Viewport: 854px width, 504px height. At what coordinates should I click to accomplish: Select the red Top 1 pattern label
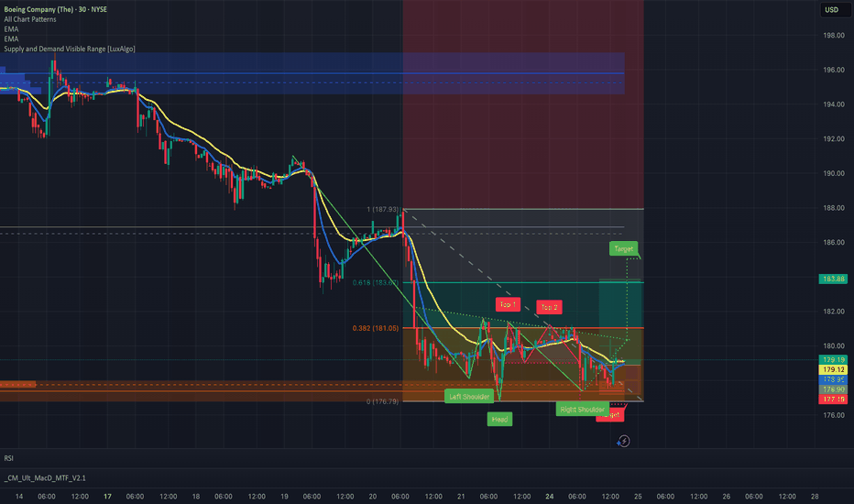(x=508, y=303)
